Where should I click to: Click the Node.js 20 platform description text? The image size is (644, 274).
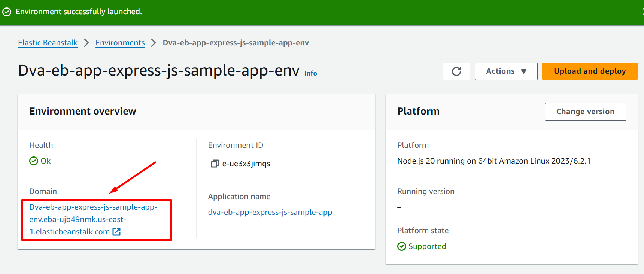point(494,161)
